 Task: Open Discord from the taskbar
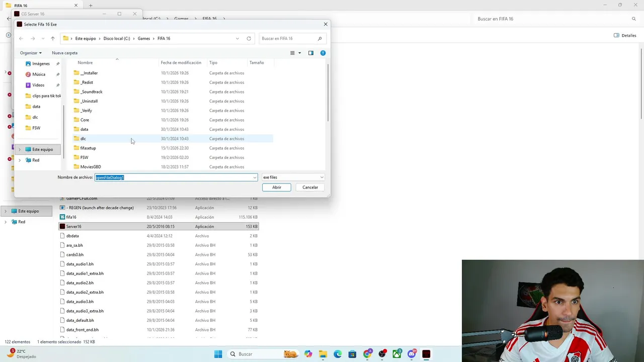(x=412, y=354)
